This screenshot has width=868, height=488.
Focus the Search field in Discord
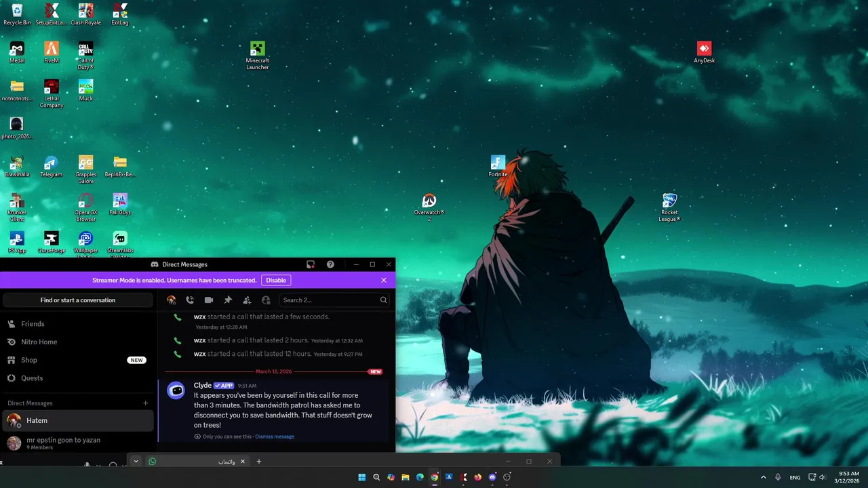[334, 300]
